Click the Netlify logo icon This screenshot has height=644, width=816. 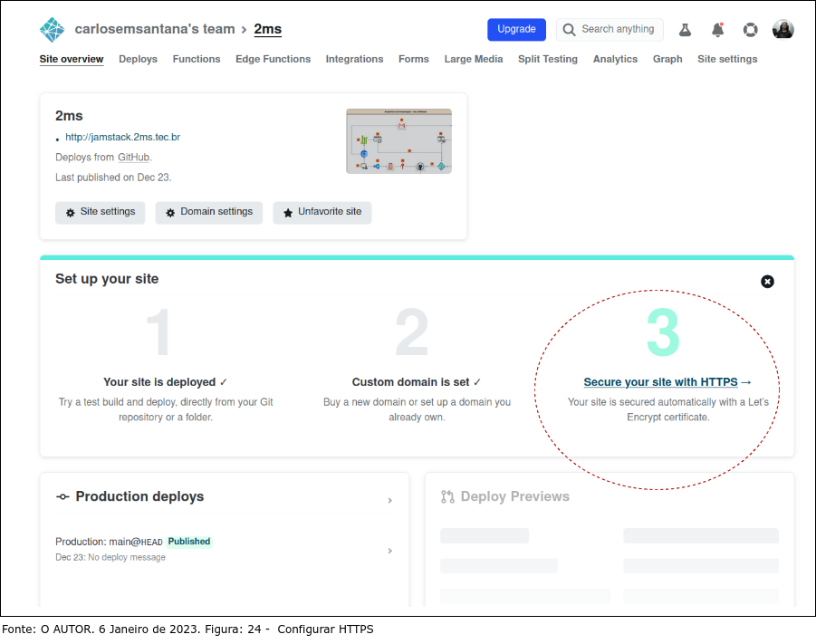(x=52, y=30)
